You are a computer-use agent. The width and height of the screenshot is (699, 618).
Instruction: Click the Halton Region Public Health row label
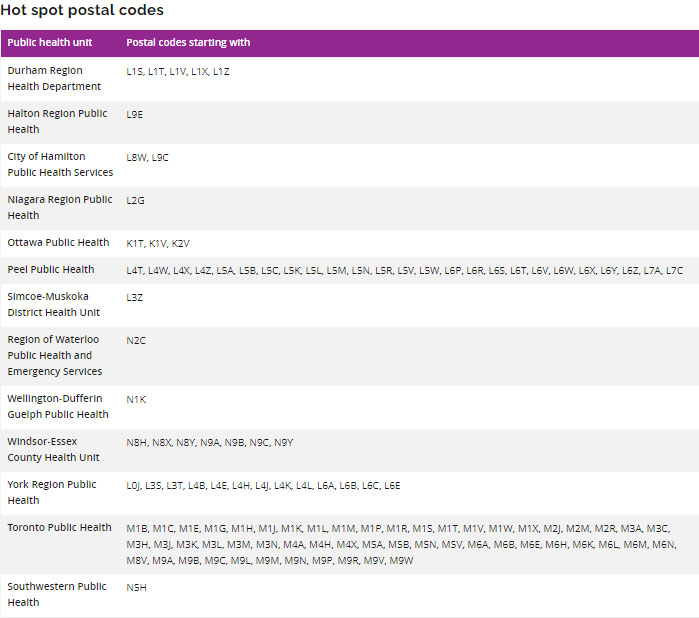pos(57,122)
